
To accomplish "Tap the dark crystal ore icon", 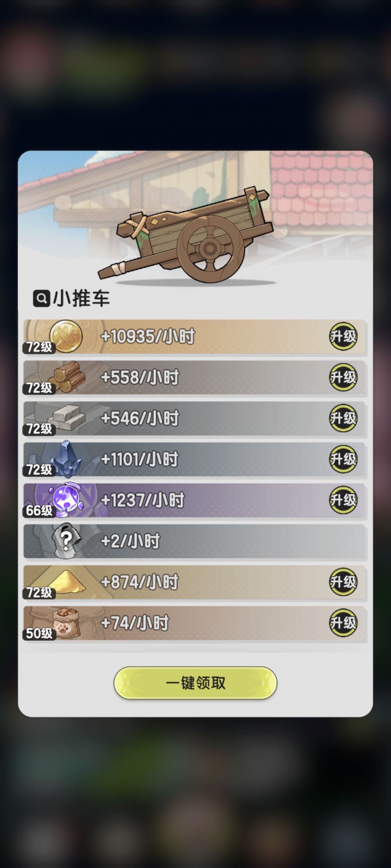I will [x=66, y=459].
